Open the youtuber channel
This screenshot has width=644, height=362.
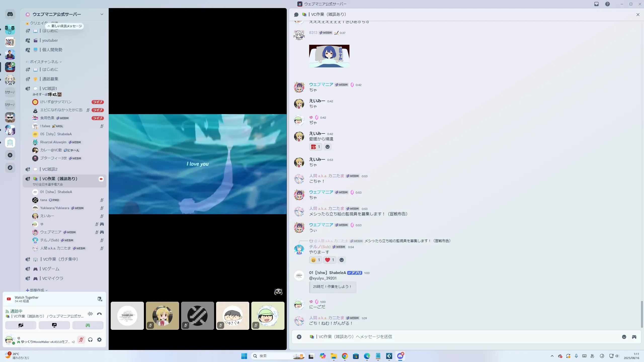(x=50, y=40)
